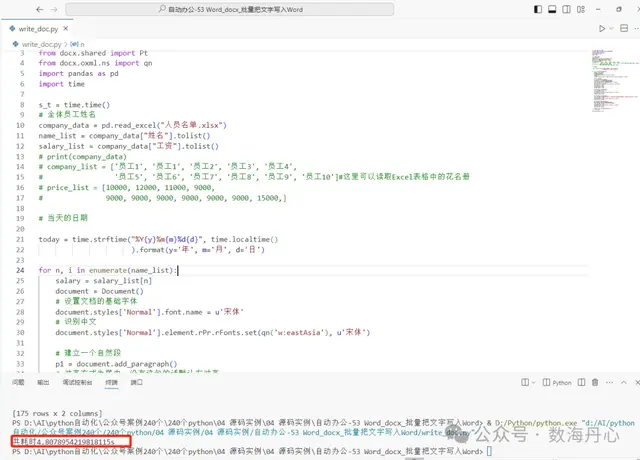Open the 端口 (Ports) panel tab

click(x=136, y=382)
